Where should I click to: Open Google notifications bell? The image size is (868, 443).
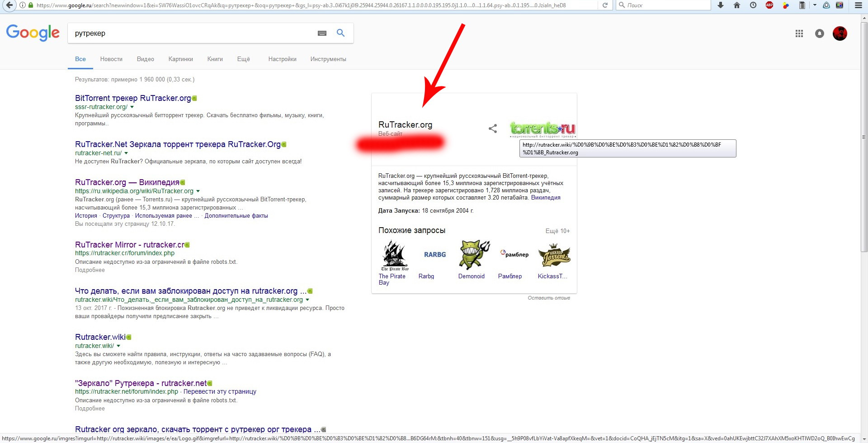820,33
